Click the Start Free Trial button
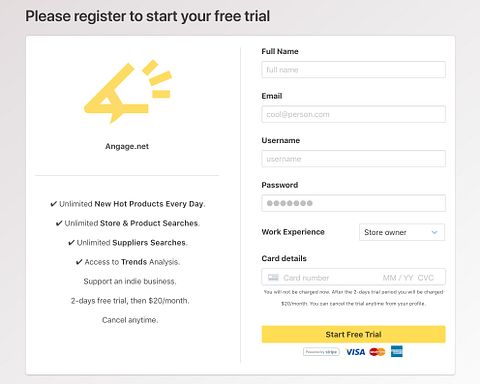This screenshot has height=384, width=480. [353, 334]
